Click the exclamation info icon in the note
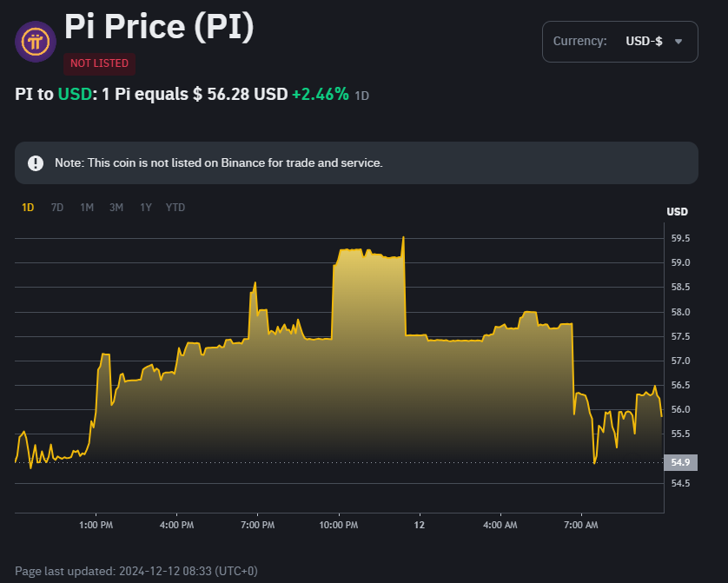The height and width of the screenshot is (583, 728). tap(36, 163)
